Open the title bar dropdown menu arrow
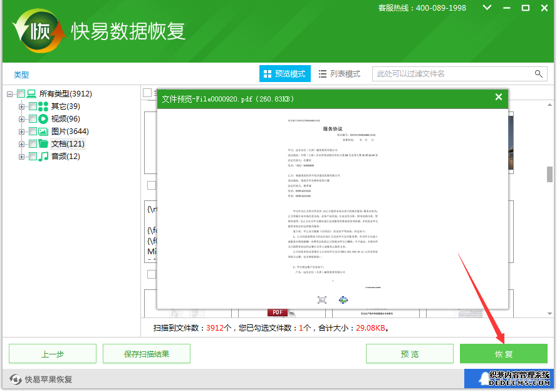The width and height of the screenshot is (557, 392). tap(486, 8)
